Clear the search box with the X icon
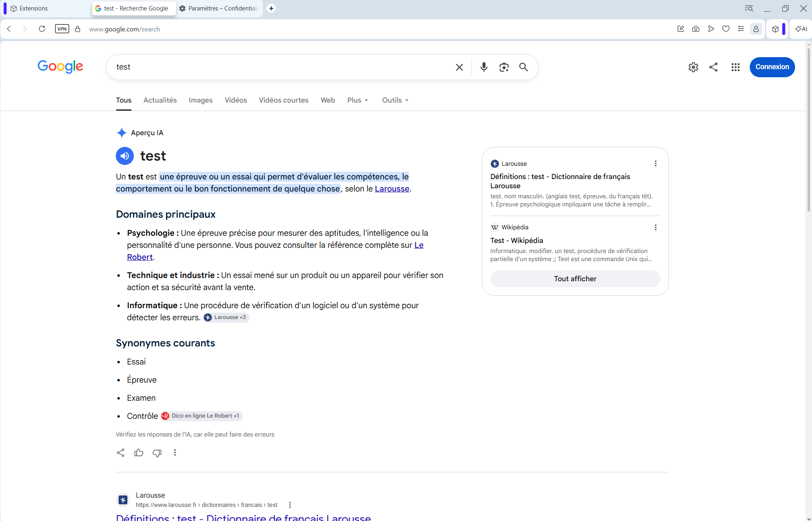 tap(459, 67)
